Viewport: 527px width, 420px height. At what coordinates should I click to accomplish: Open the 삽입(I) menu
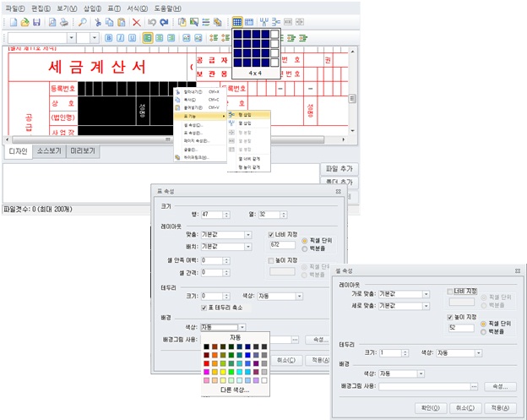point(92,8)
